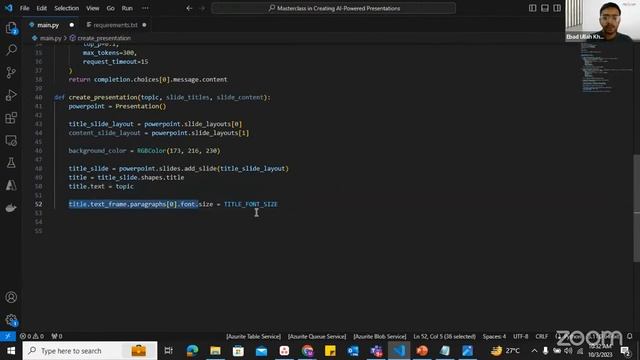
Task: Change indentation via Spaces: 4
Action: click(x=494, y=336)
